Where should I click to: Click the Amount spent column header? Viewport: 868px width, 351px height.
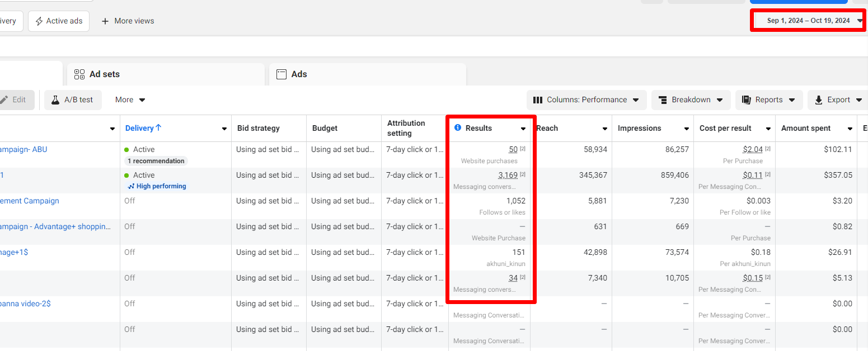[x=805, y=128]
